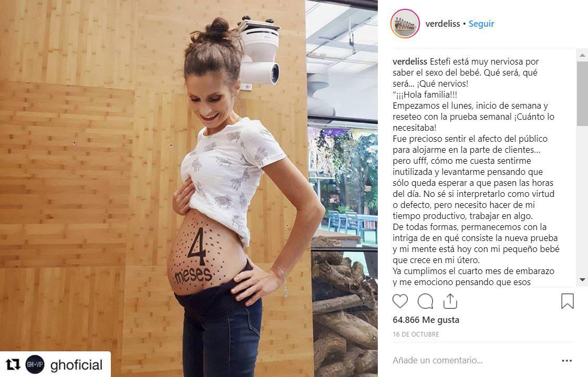The height and width of the screenshot is (377, 588).
Task: Click the GH VIP round logo
Action: (x=35, y=364)
